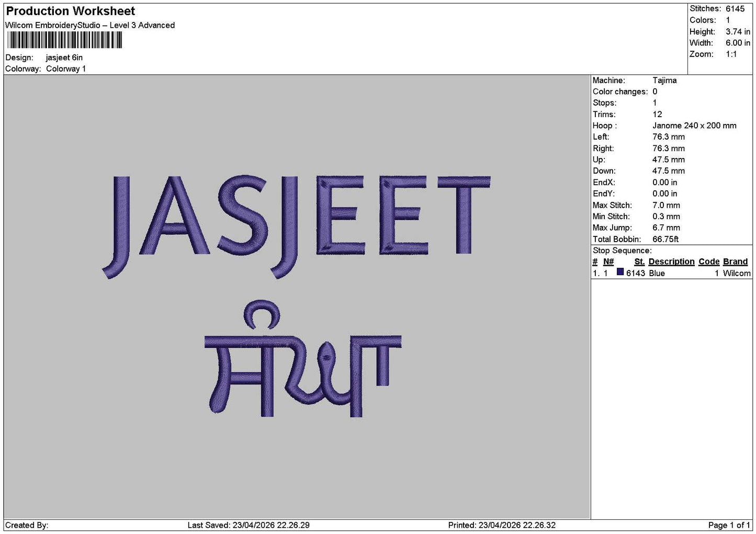Click the 'Colorway 1' value
This screenshot has width=756, height=534.
[x=66, y=69]
